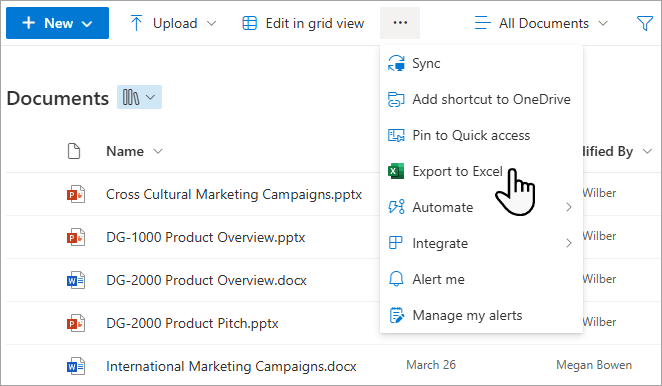The image size is (662, 386).
Task: Select Sync from the overflow menu
Action: [x=481, y=63]
